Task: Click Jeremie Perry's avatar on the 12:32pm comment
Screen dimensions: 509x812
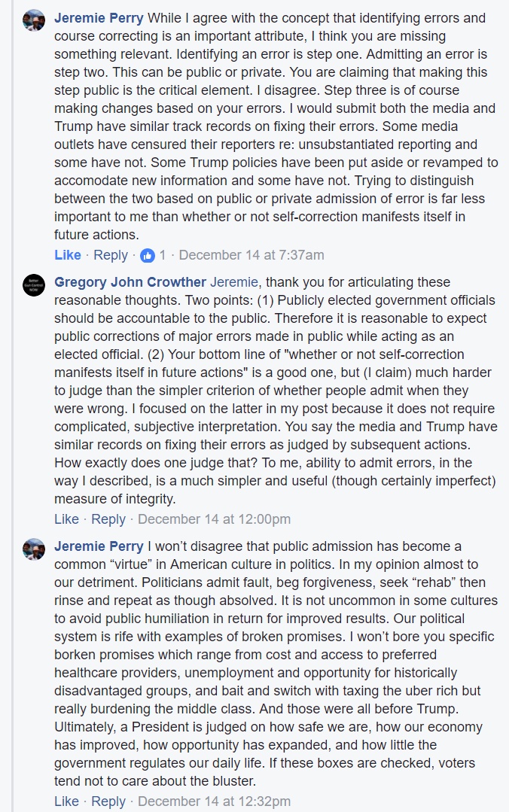Action: point(34,549)
